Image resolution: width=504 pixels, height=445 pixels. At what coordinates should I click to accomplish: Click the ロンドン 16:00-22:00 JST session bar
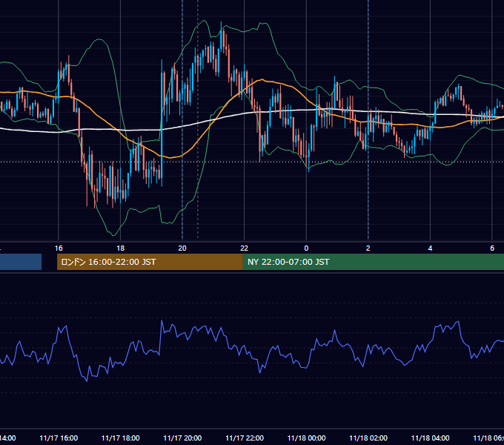150,262
